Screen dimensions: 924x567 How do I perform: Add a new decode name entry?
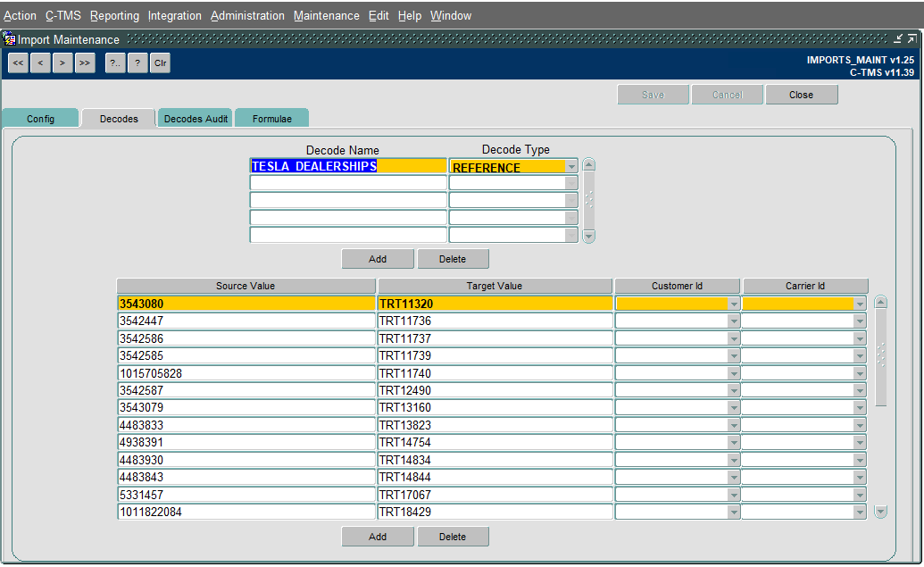pyautogui.click(x=378, y=259)
